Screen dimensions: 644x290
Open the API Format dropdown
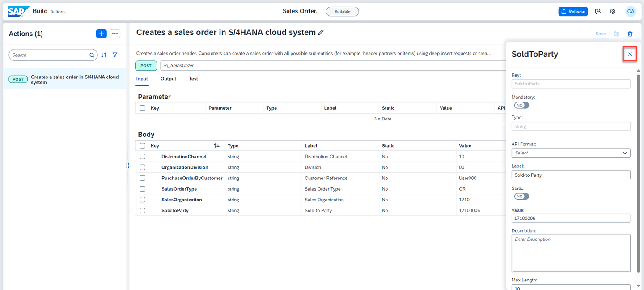coord(571,153)
